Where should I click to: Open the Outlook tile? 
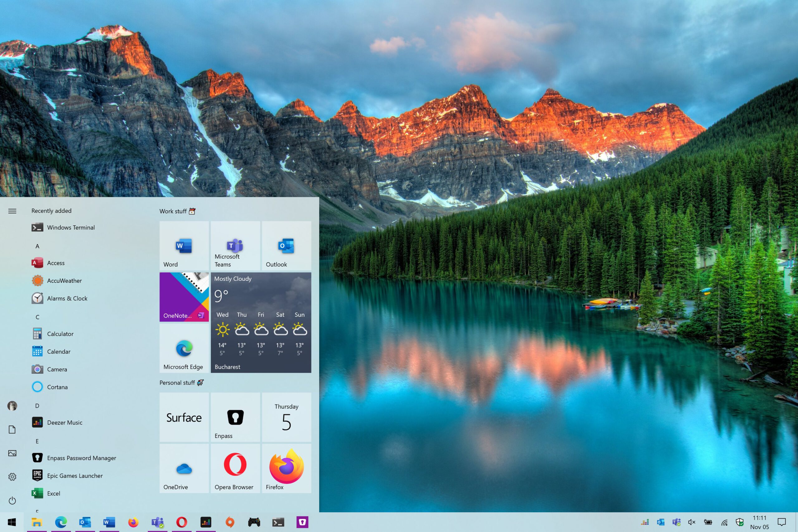(x=286, y=246)
